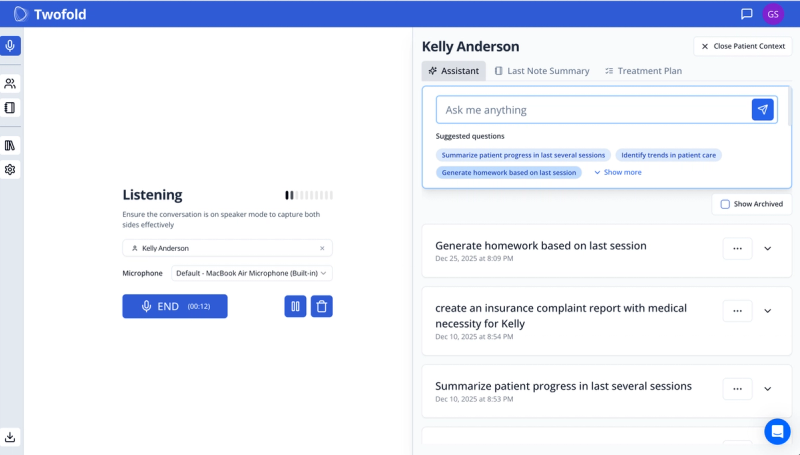Switch to the Last Note Summary tab
800x455 pixels.
(542, 71)
